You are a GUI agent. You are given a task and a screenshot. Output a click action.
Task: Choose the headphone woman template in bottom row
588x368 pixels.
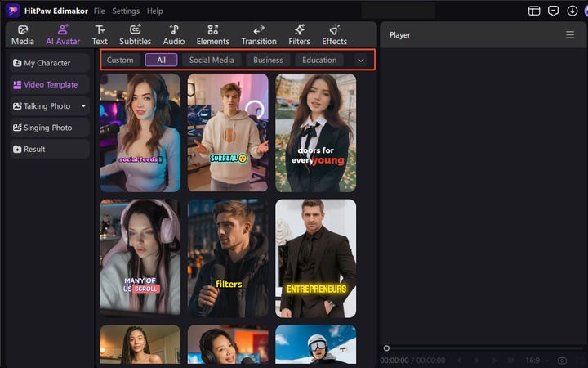[228, 344]
